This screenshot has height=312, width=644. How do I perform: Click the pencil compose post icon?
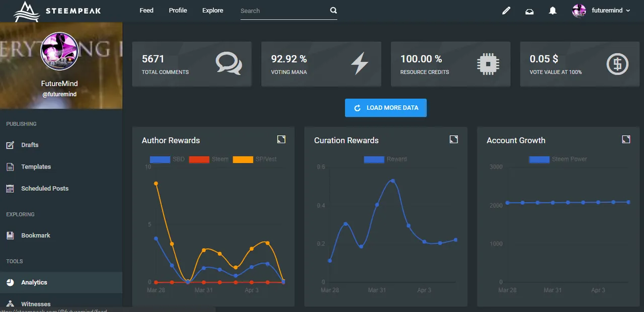pyautogui.click(x=506, y=11)
